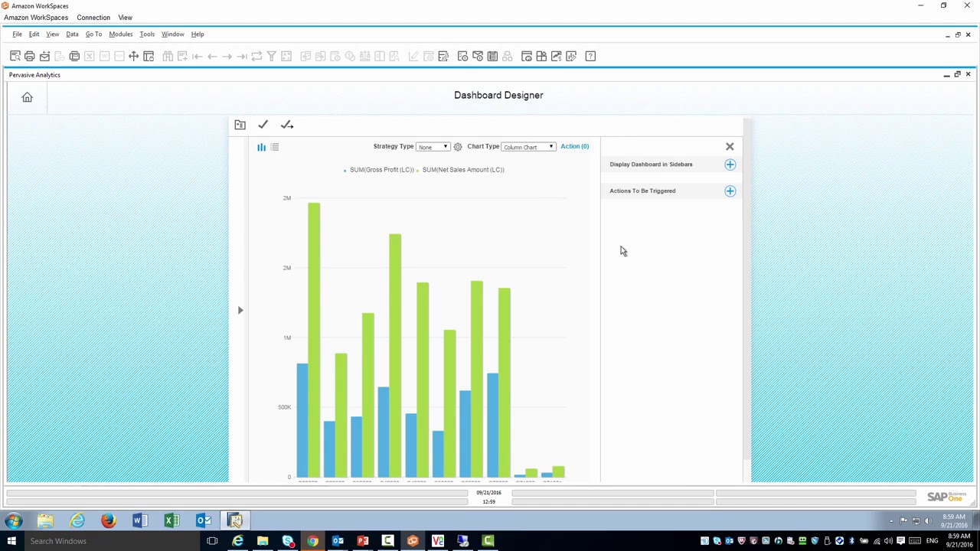Viewport: 980px width, 551px height.
Task: Toggle SUM(Net Sales Amount (LC)) legend entry
Action: pyautogui.click(x=461, y=170)
